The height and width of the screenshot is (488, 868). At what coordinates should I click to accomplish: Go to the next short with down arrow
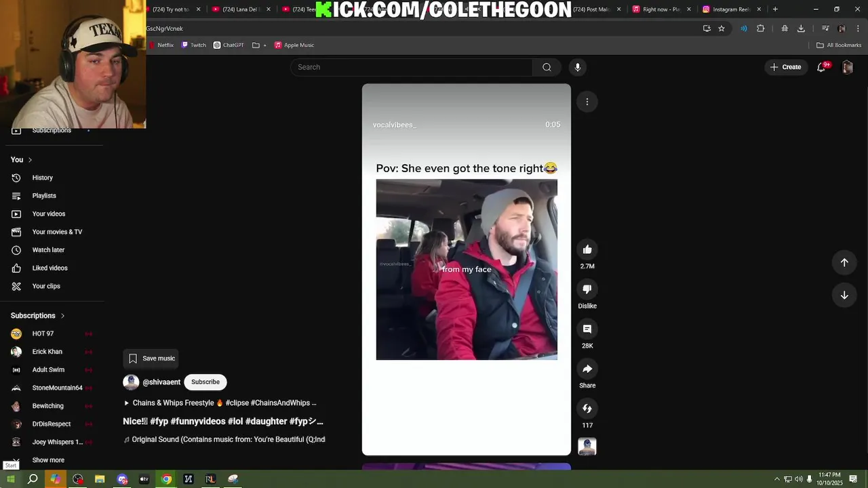(x=844, y=295)
